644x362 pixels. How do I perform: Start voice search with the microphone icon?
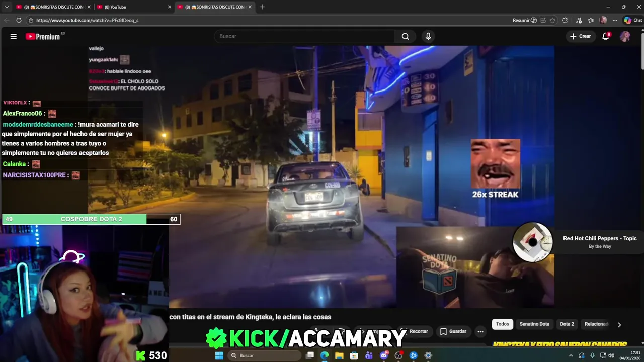(x=428, y=36)
